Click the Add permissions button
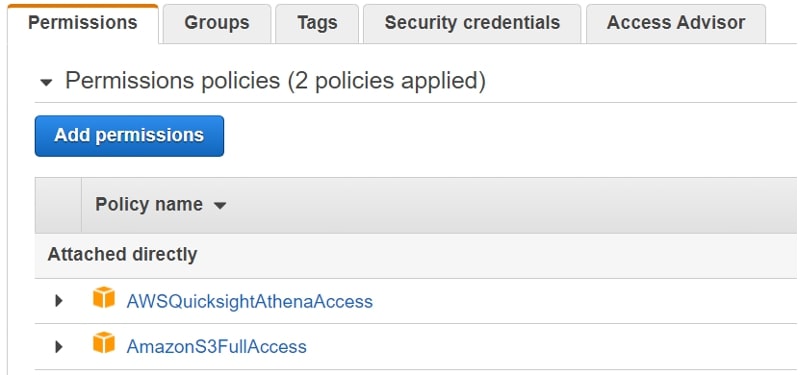800x375 pixels. [129, 136]
